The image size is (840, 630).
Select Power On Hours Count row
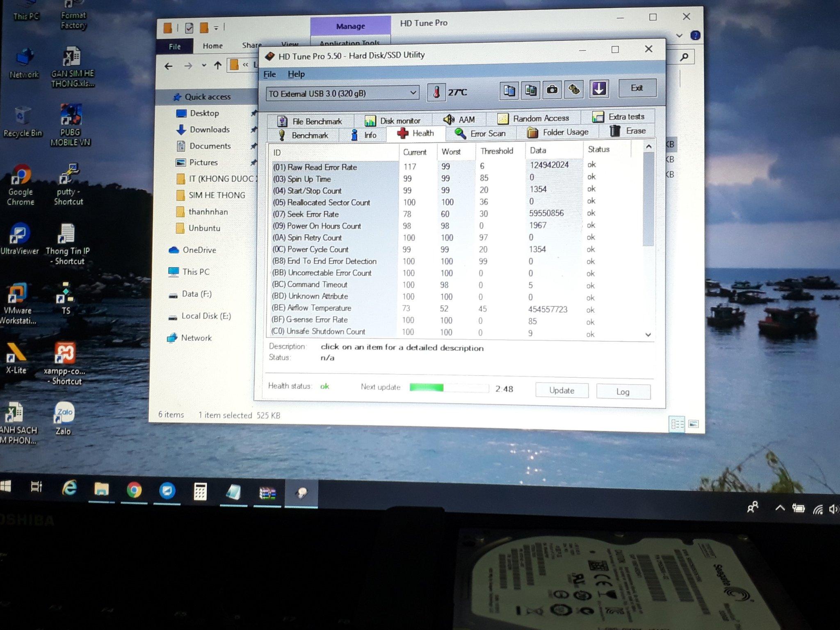(x=455, y=226)
